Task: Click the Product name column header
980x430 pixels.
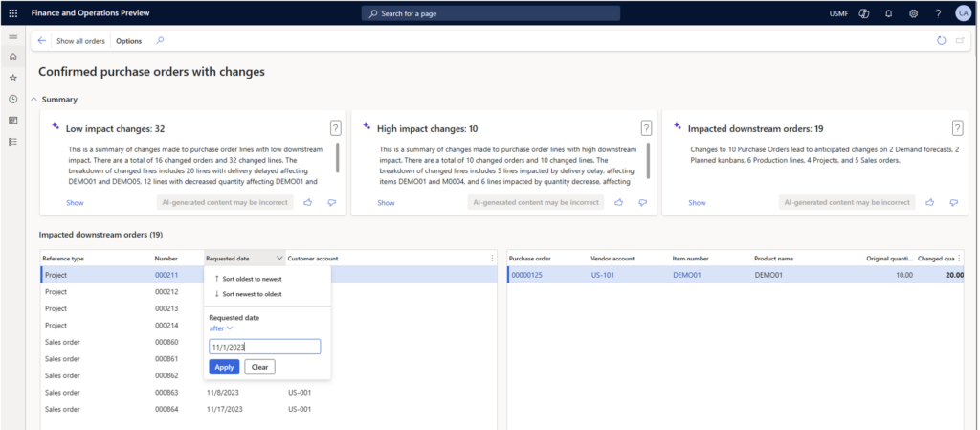Action: [x=774, y=259]
